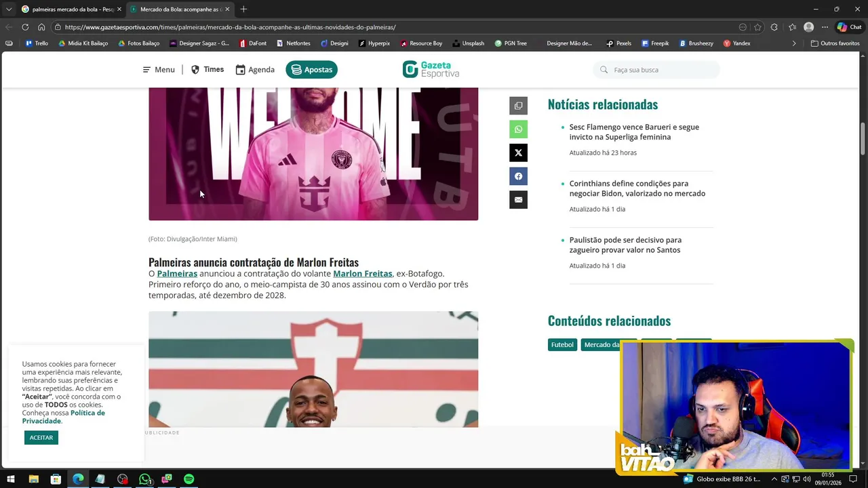Open Corinthians Bidon negotiation news
This screenshot has height=488, width=868.
pos(637,188)
